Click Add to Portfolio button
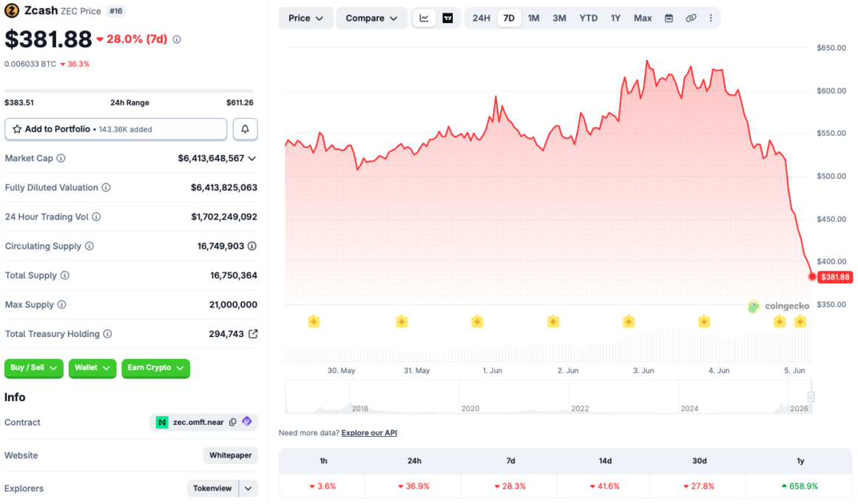858x504 pixels. coord(116,129)
